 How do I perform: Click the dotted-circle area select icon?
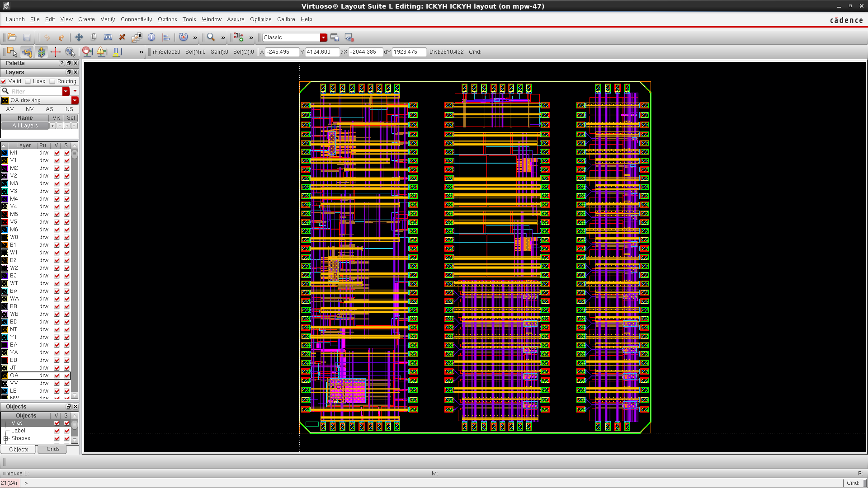tap(70, 52)
